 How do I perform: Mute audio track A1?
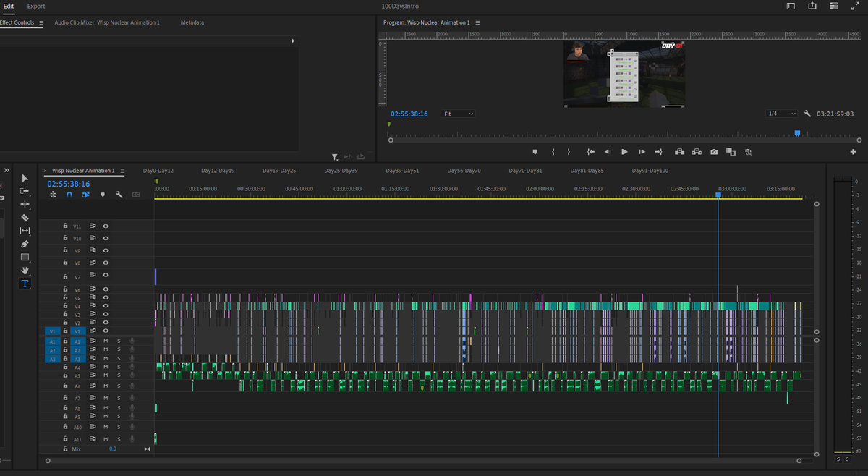pyautogui.click(x=106, y=341)
